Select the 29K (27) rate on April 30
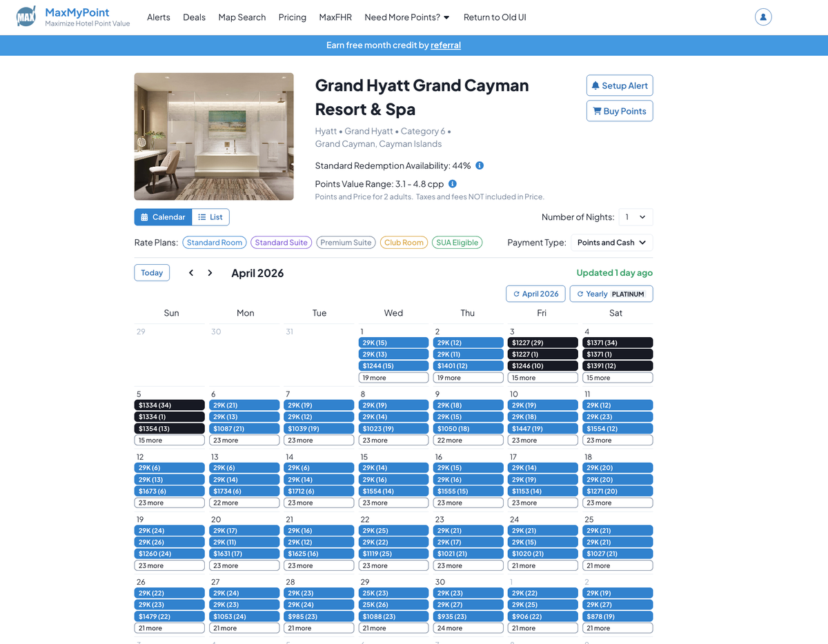 click(x=468, y=605)
